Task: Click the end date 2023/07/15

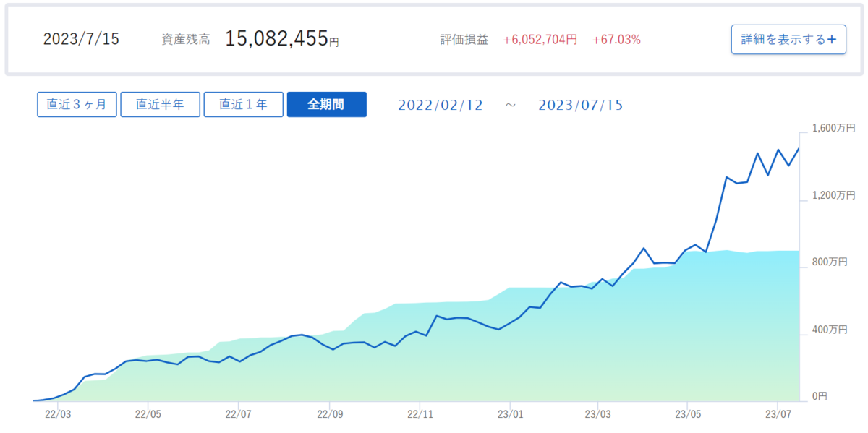Action: 581,105
